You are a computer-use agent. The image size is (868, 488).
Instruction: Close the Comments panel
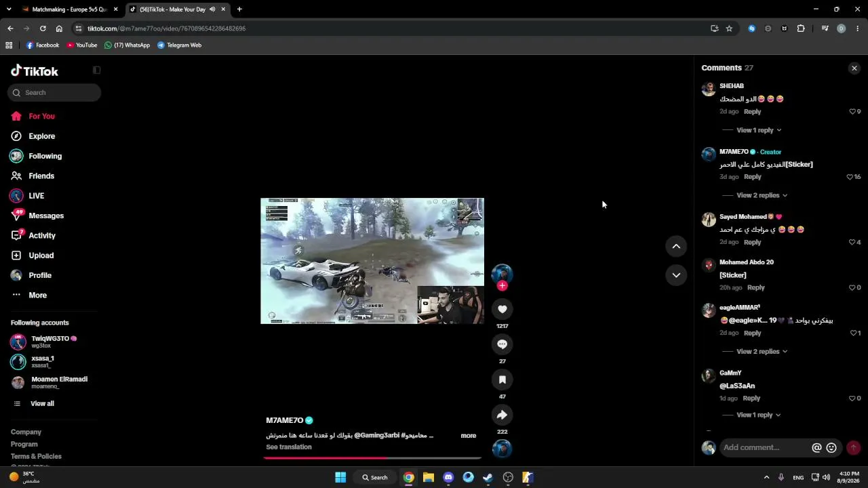point(854,68)
